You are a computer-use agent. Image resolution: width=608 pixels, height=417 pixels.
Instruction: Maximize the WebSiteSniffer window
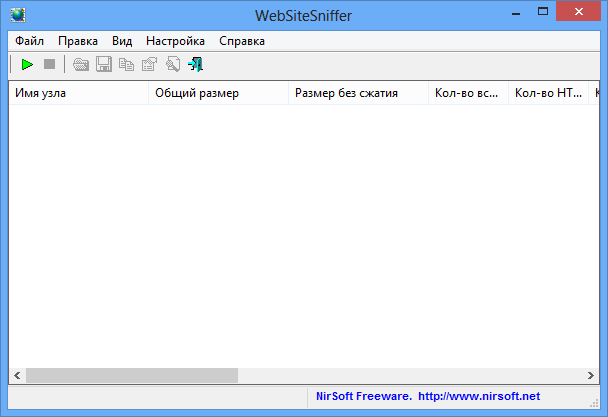[543, 12]
